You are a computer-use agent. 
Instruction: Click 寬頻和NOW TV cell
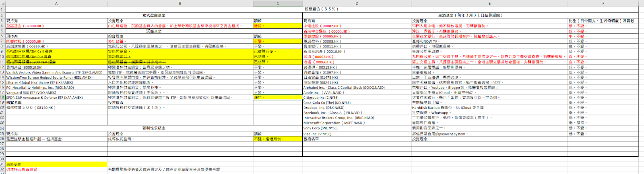(489, 41)
